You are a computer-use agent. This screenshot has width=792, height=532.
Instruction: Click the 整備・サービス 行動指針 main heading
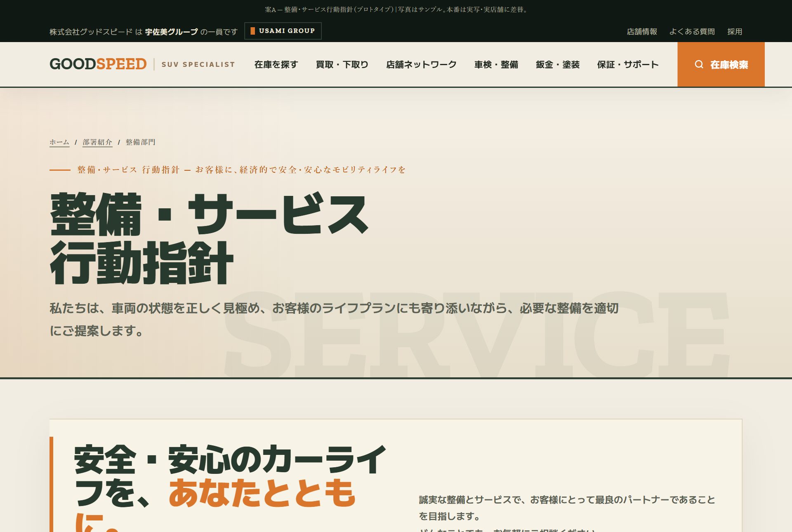[x=209, y=238]
